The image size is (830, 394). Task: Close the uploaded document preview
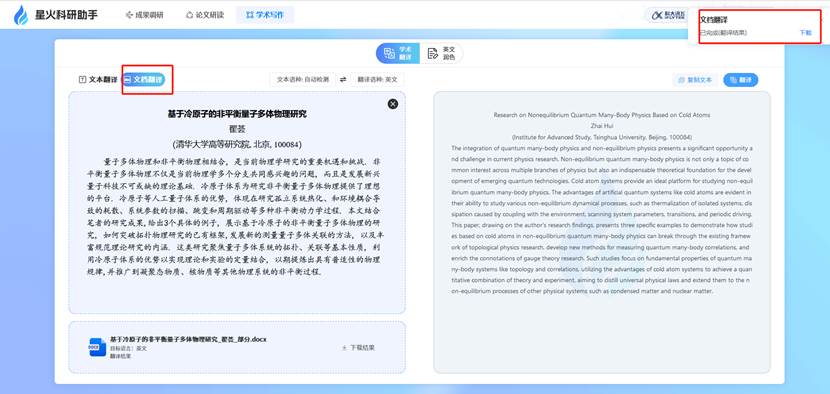point(393,104)
